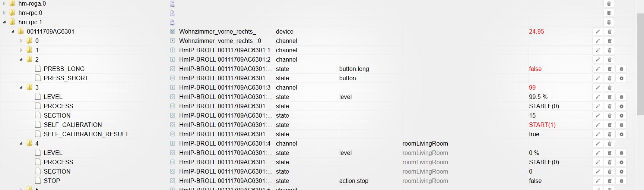Edit the channel with roomLivingRoom assignment
Image resolution: width=644 pixels, height=190 pixels.
click(x=597, y=144)
